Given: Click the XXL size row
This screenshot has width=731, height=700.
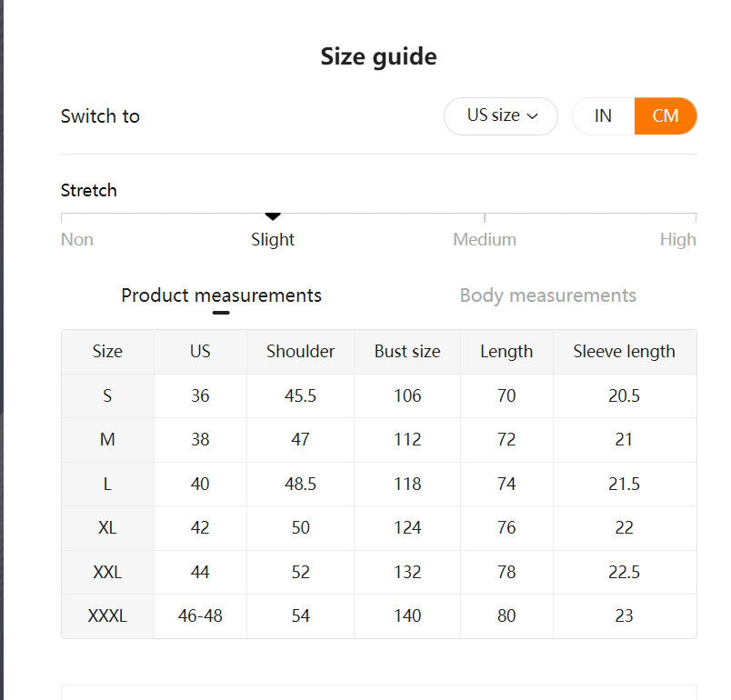Looking at the screenshot, I should coord(107,572).
